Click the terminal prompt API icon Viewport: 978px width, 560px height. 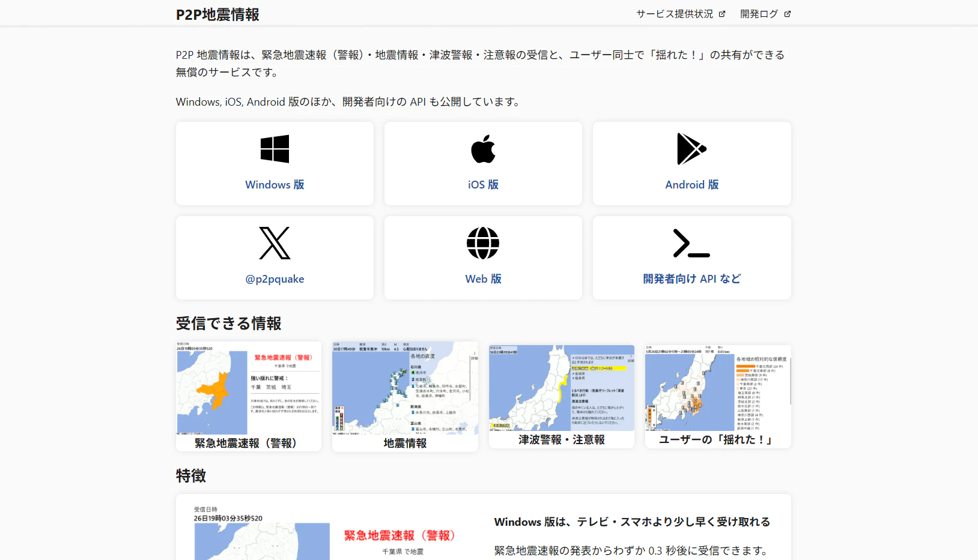(691, 243)
